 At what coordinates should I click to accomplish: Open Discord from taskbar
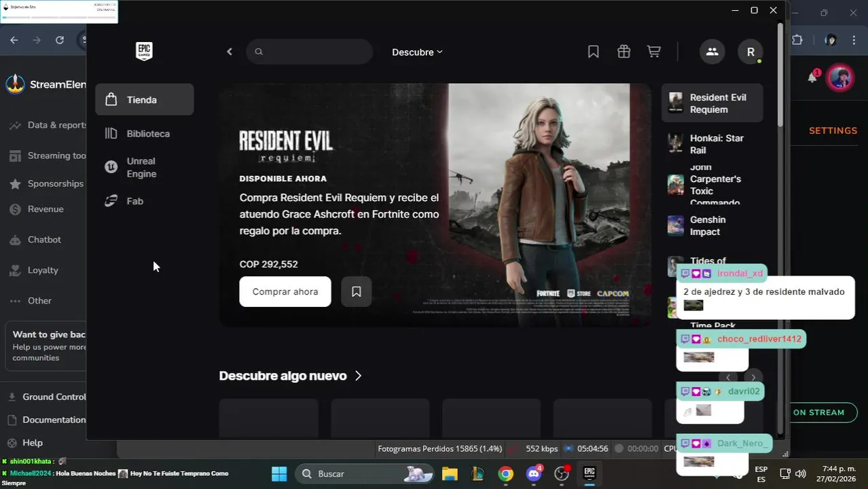[x=534, y=473]
